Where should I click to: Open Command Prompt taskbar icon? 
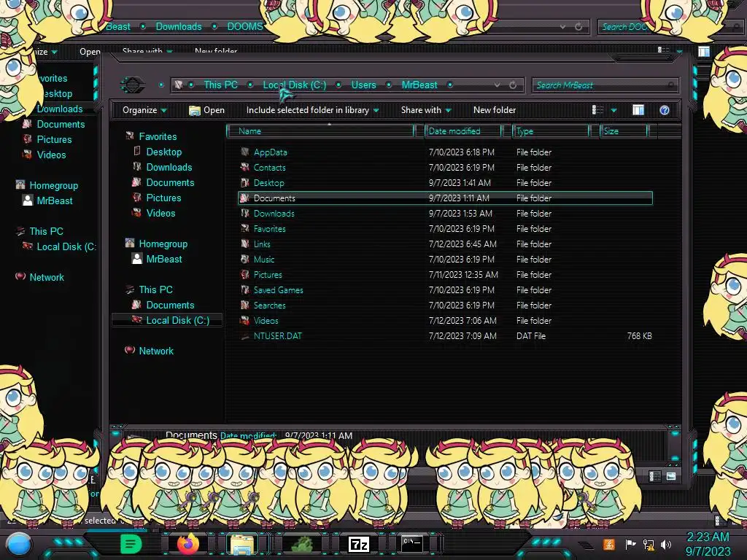coord(411,543)
